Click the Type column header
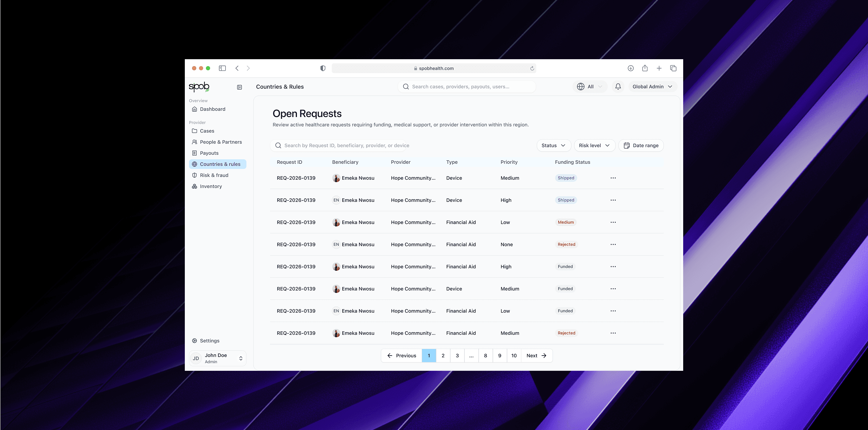Image resolution: width=868 pixels, height=430 pixels. click(452, 162)
